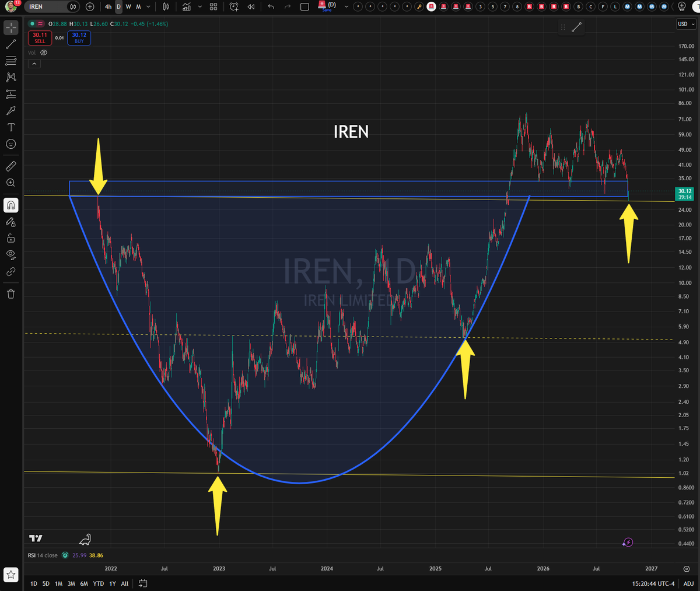Image resolution: width=700 pixels, height=591 pixels.
Task: Click the 30.11 SELL button
Action: (40, 38)
